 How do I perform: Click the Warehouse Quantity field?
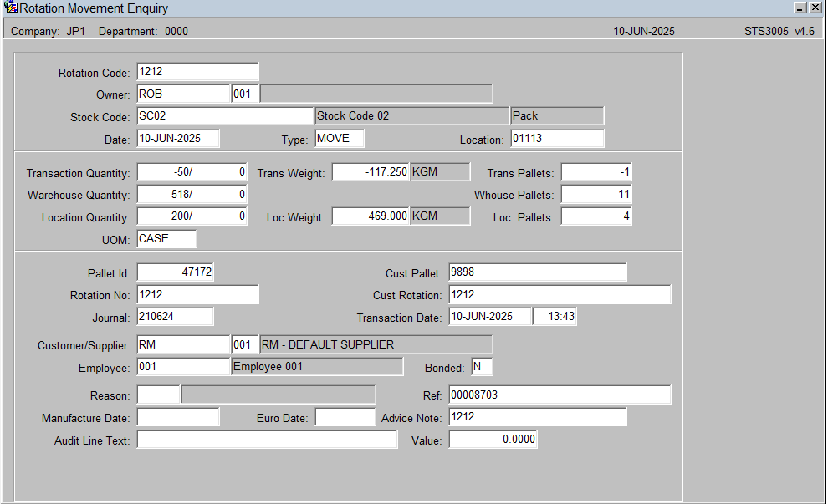click(x=192, y=194)
